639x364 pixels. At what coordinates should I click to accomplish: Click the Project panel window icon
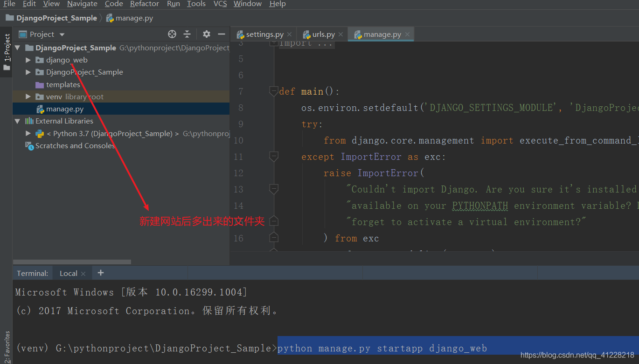[23, 34]
